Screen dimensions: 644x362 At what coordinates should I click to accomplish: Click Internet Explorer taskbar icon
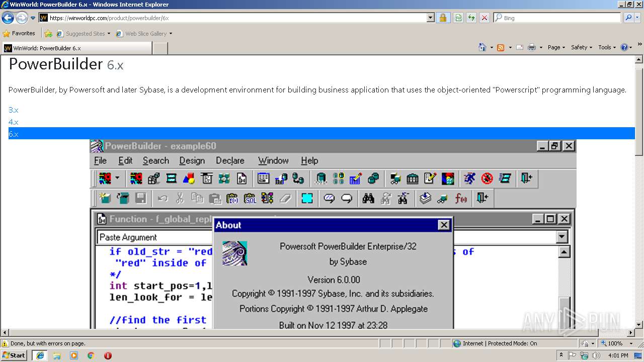[x=40, y=355]
